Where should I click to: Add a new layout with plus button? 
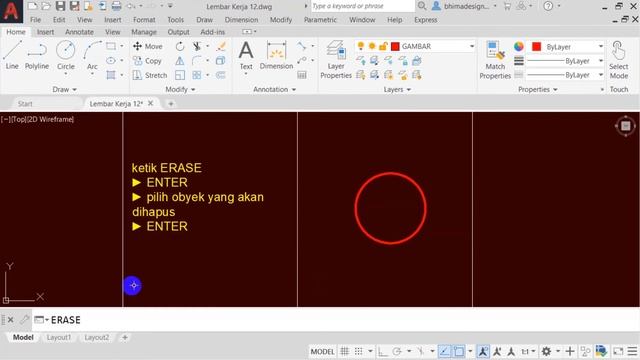point(125,338)
